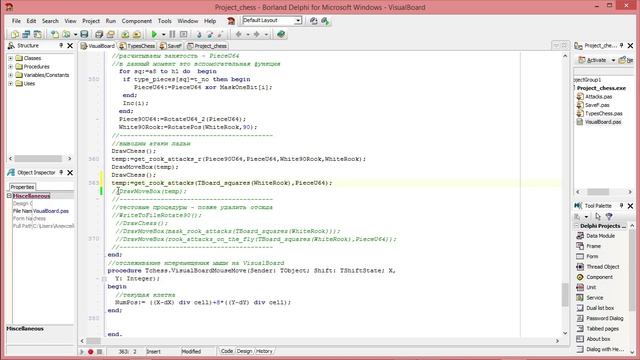Click the Activate button in Project Manager
Image resolution: width=640 pixels, height=360 pixels.
[593, 60]
